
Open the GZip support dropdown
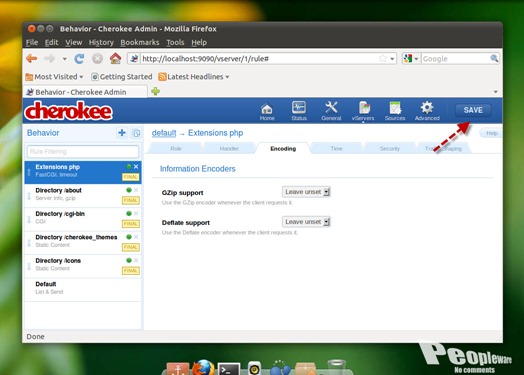pyautogui.click(x=306, y=192)
